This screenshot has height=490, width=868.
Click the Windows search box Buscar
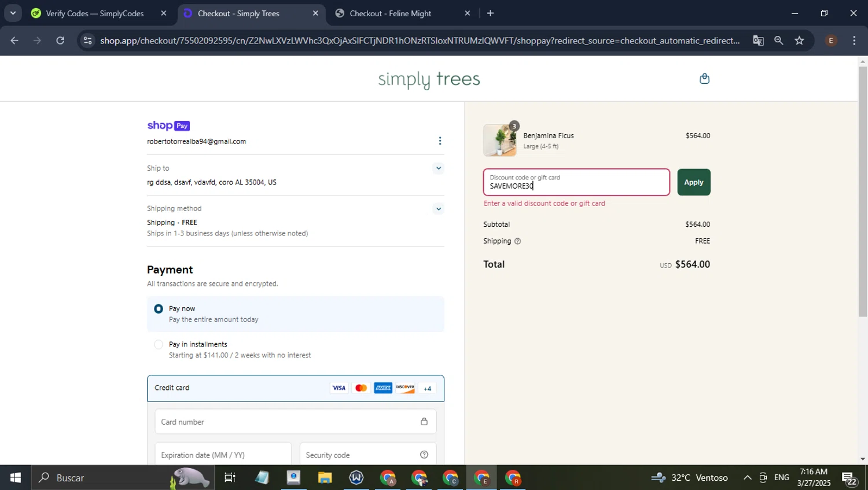click(123, 478)
